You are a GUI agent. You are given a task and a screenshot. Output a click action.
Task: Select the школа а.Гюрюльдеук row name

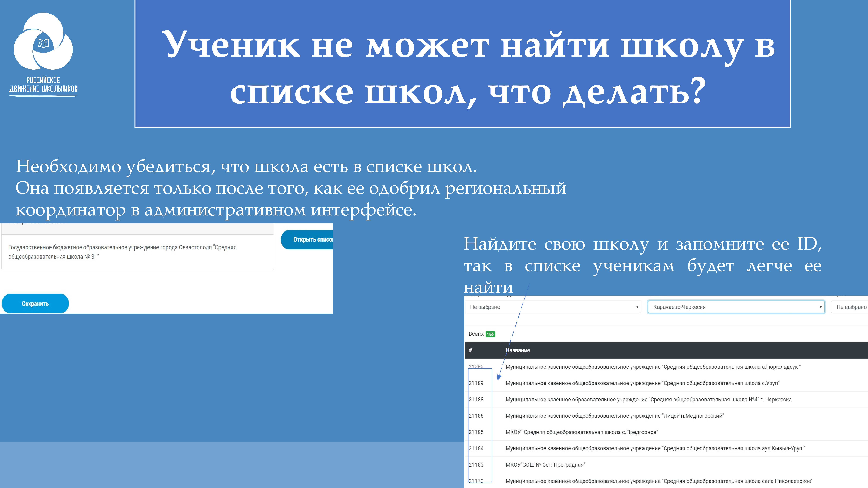[653, 367]
